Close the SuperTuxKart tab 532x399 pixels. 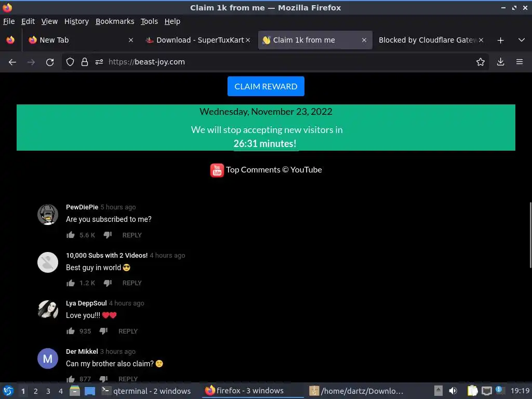(248, 40)
